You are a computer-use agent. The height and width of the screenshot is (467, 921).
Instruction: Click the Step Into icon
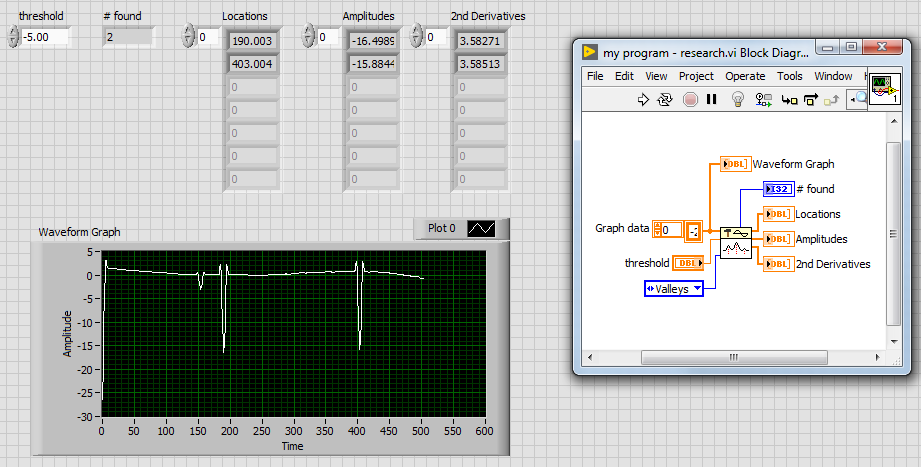788,99
